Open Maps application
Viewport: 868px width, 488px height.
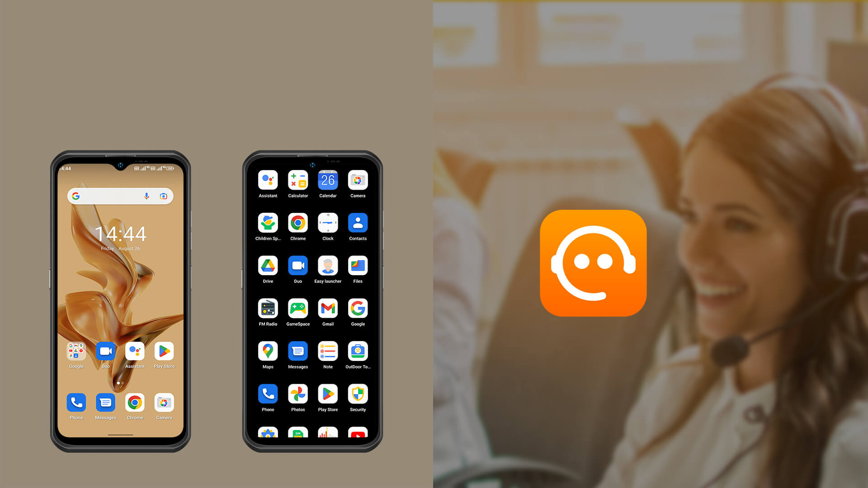[267, 351]
